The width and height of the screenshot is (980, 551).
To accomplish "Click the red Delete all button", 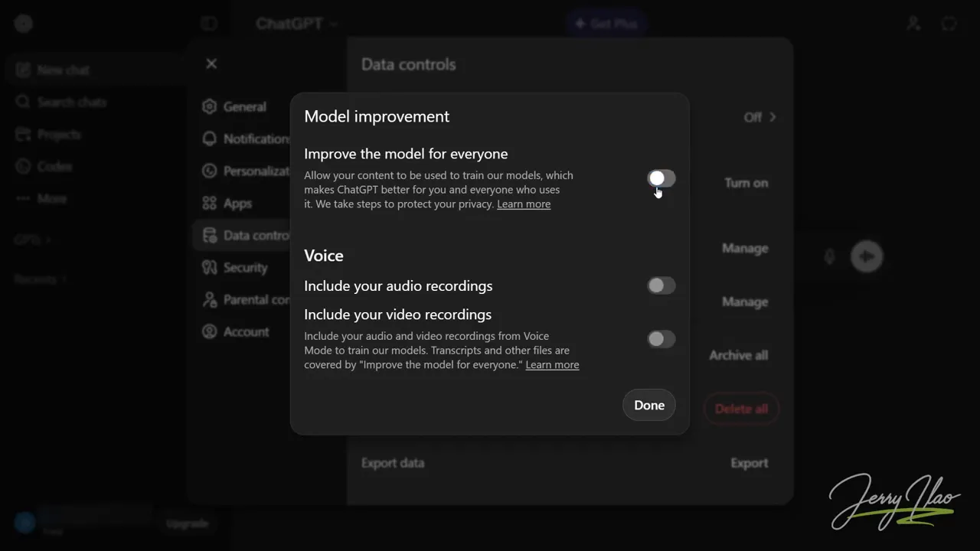I will pos(741,409).
